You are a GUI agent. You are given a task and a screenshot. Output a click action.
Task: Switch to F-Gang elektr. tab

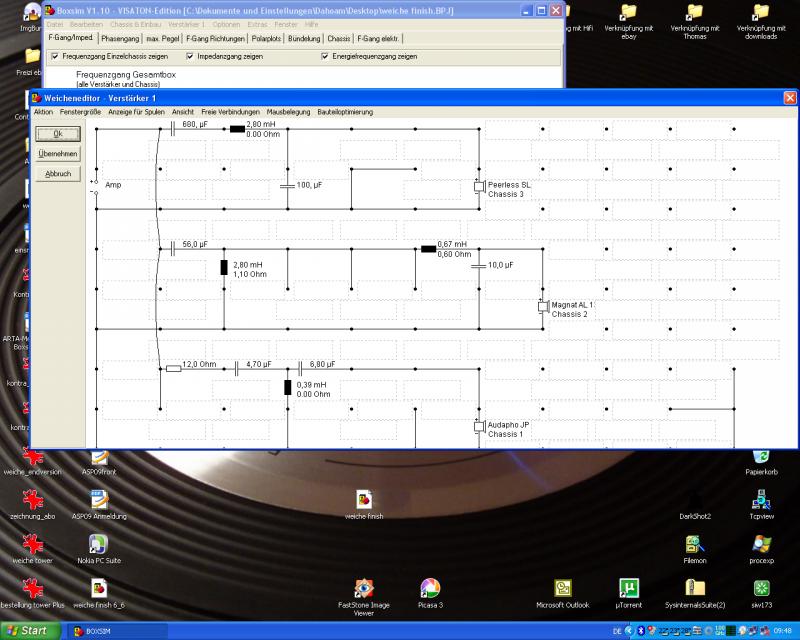coord(378,39)
